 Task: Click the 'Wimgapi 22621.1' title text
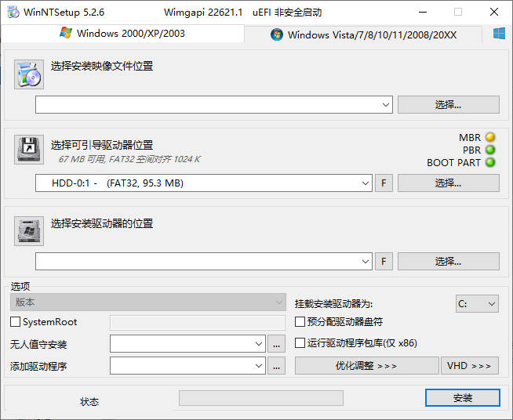[x=203, y=13]
